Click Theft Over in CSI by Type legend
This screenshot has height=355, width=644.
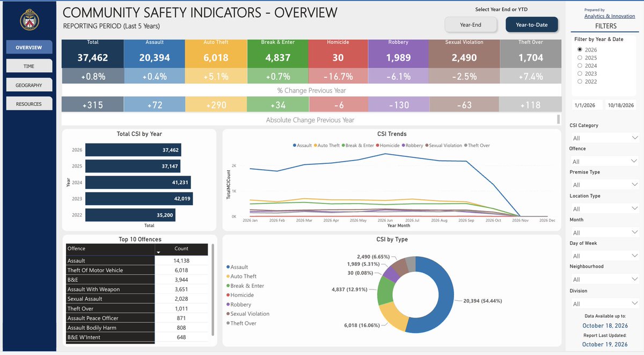[241, 323]
